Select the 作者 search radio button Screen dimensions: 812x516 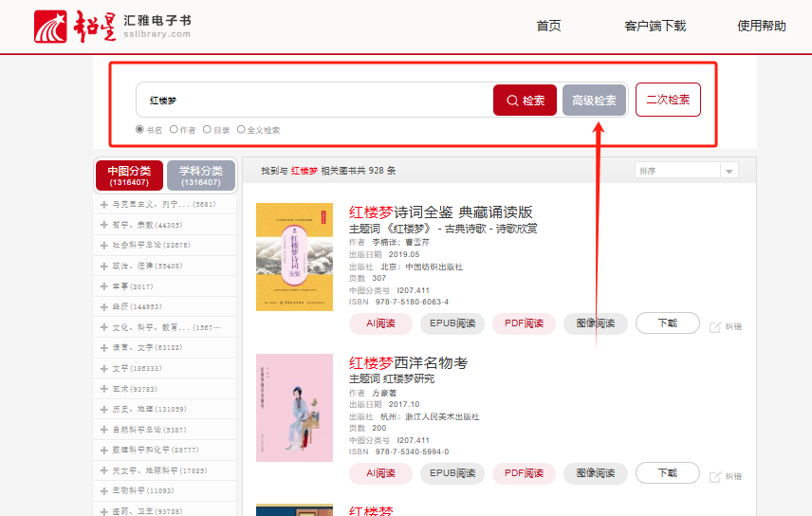click(x=174, y=130)
